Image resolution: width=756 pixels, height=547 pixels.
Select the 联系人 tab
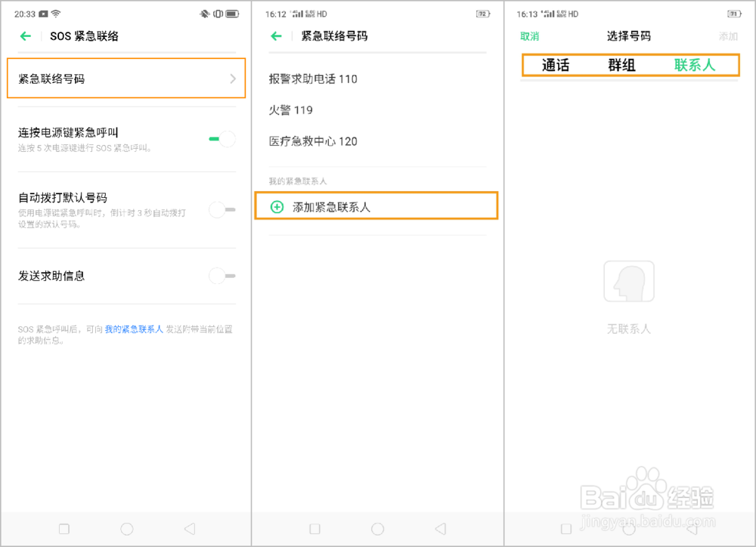click(x=694, y=65)
